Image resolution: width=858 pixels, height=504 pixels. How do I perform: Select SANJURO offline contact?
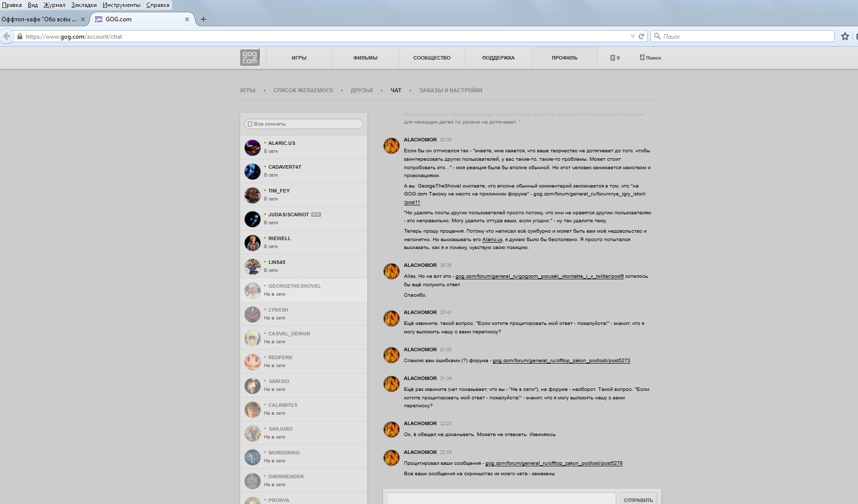304,433
